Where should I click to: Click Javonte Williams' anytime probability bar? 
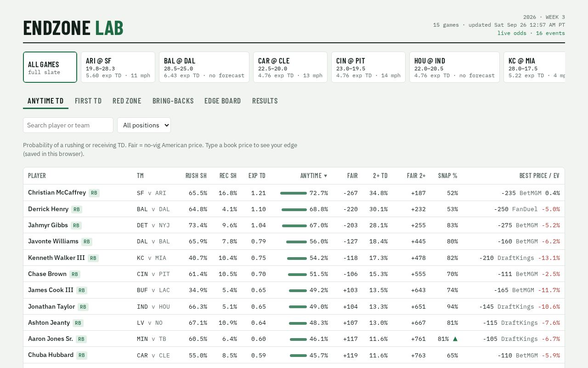[296, 241]
